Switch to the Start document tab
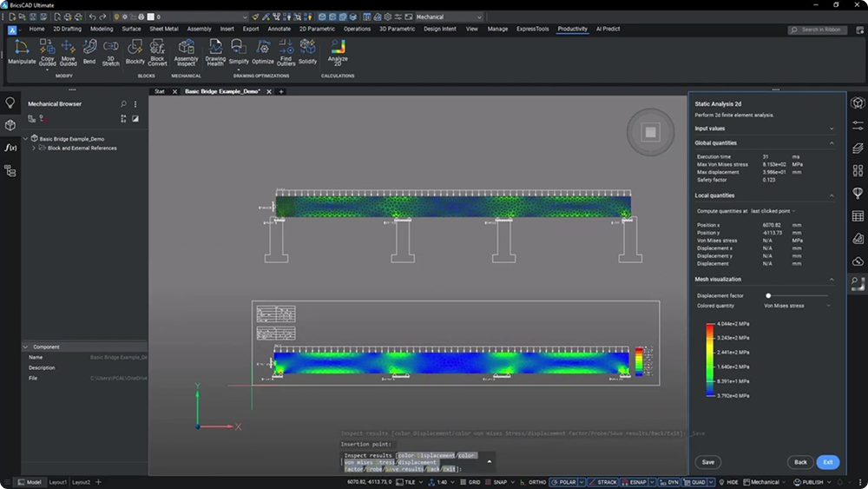Image resolution: width=868 pixels, height=489 pixels. coord(160,91)
